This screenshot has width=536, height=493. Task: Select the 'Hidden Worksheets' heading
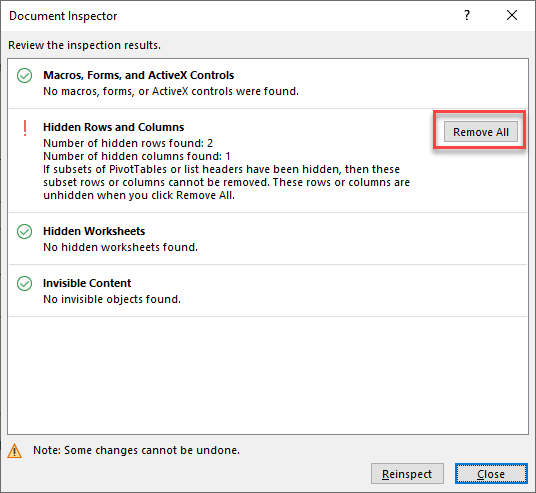[94, 231]
